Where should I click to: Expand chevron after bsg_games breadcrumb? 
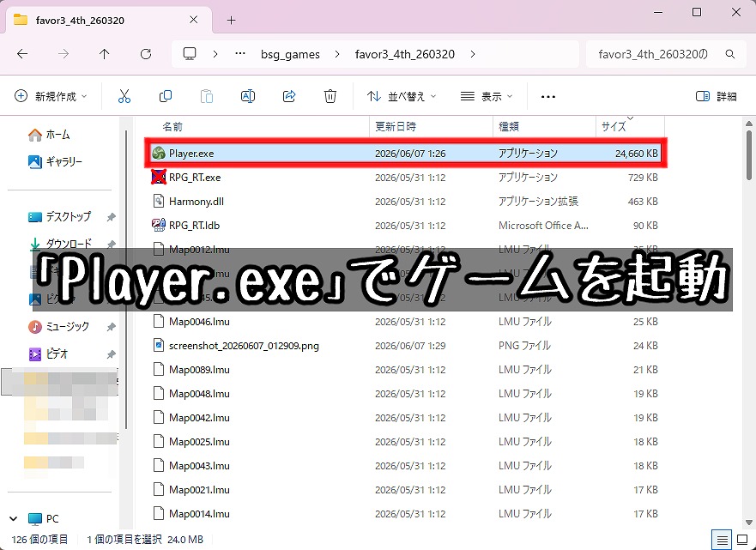pos(337,54)
